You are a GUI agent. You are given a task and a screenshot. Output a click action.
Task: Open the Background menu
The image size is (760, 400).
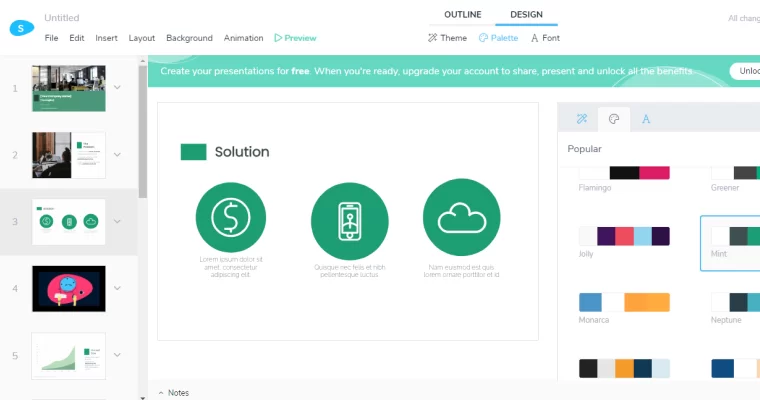(189, 38)
